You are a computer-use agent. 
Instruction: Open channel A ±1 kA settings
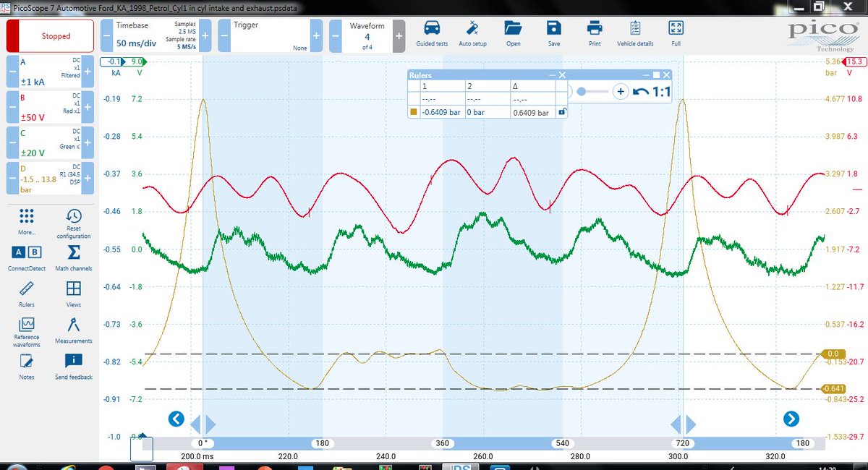point(50,72)
